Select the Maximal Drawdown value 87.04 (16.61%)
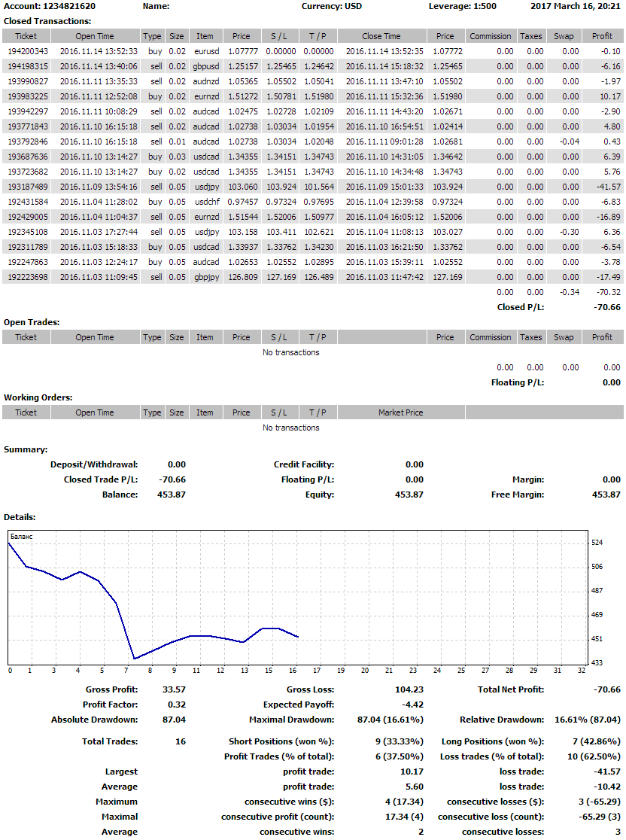 tap(390, 720)
